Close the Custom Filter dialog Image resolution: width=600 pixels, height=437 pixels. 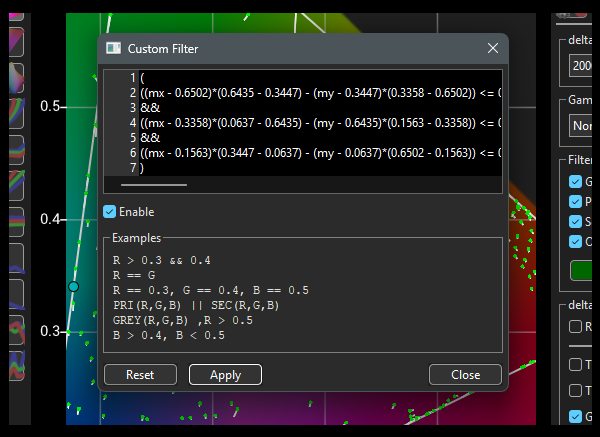tap(492, 49)
